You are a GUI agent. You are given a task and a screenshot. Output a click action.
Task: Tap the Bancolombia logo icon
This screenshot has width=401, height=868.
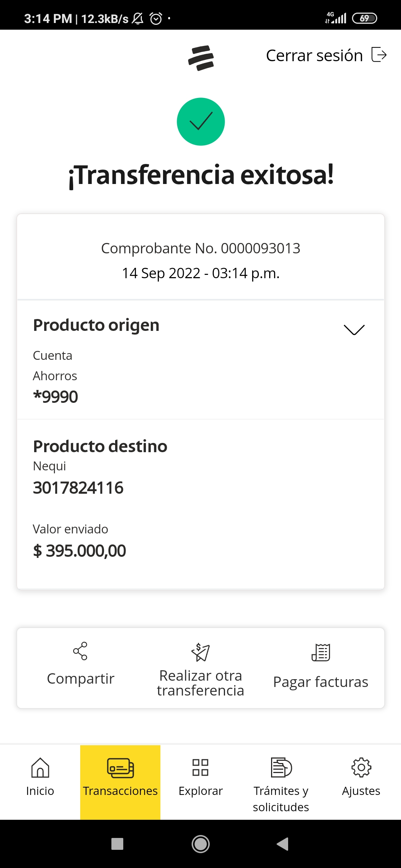point(201,58)
